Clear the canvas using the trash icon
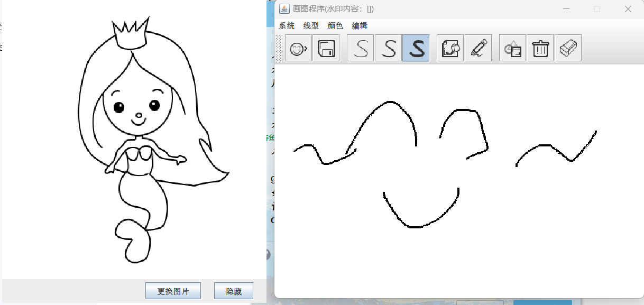Image resolution: width=644 pixels, height=305 pixels. (540, 48)
